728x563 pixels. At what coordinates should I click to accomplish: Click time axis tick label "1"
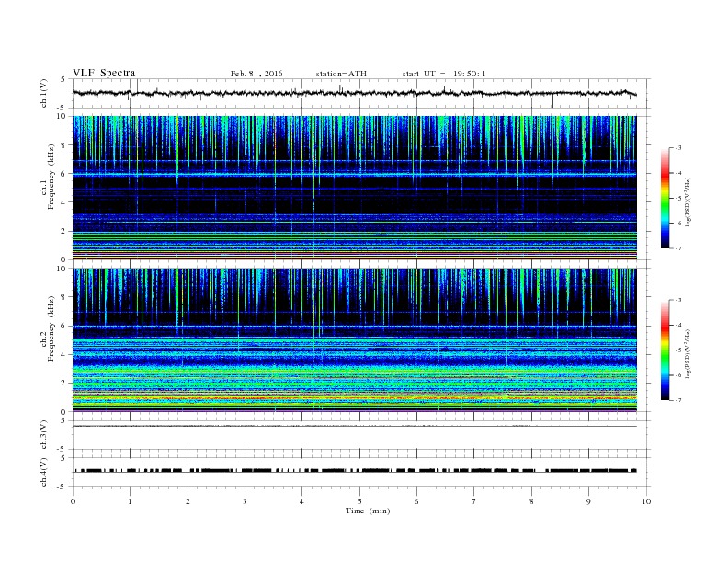tap(130, 501)
